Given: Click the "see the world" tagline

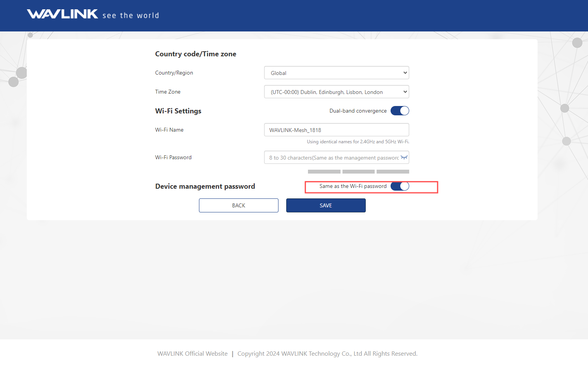Looking at the screenshot, I should coord(131,16).
